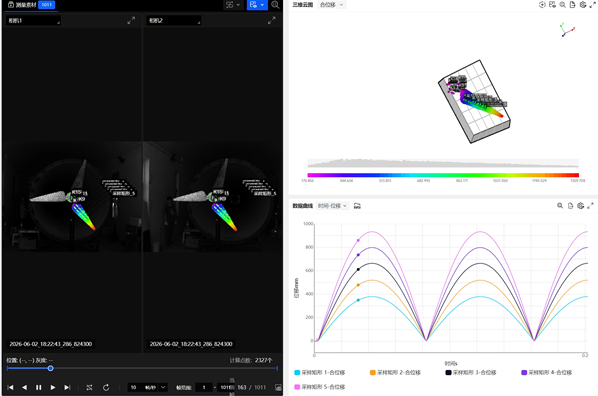Edit the frame range end field 1011
The image size is (598, 396).
[225, 387]
